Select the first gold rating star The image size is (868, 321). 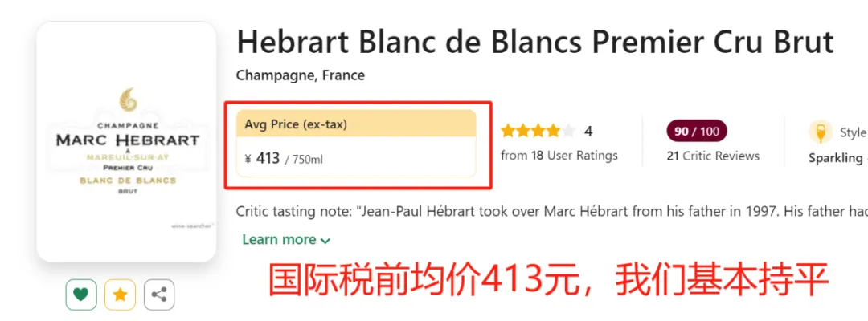(x=508, y=131)
